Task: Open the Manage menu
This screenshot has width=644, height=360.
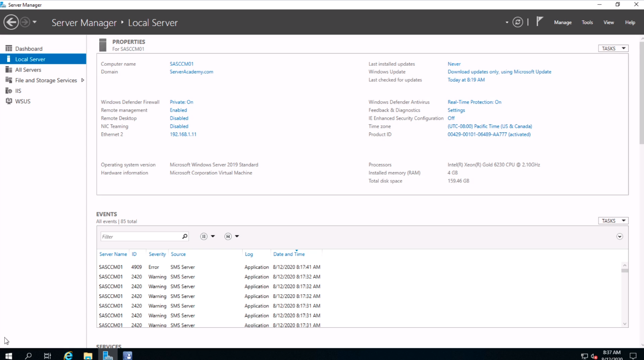Action: point(563,22)
